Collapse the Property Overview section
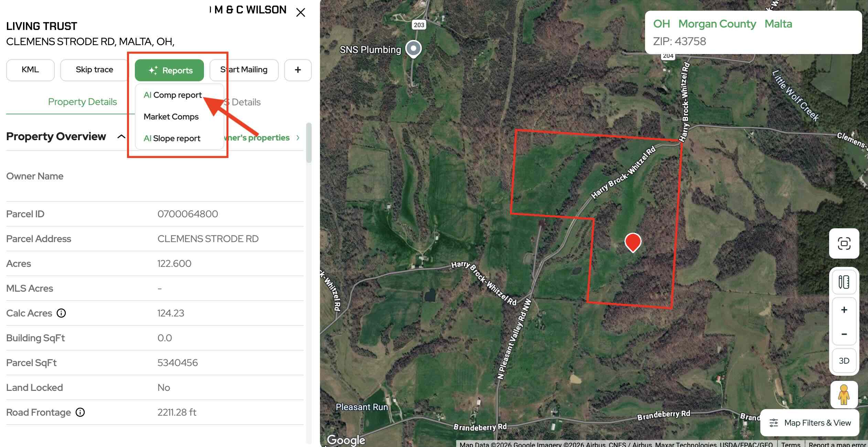 pos(121,137)
